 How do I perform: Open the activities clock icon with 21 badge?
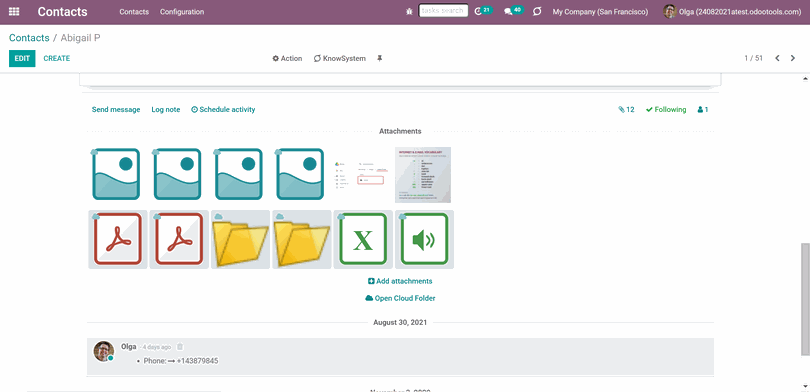pos(483,11)
